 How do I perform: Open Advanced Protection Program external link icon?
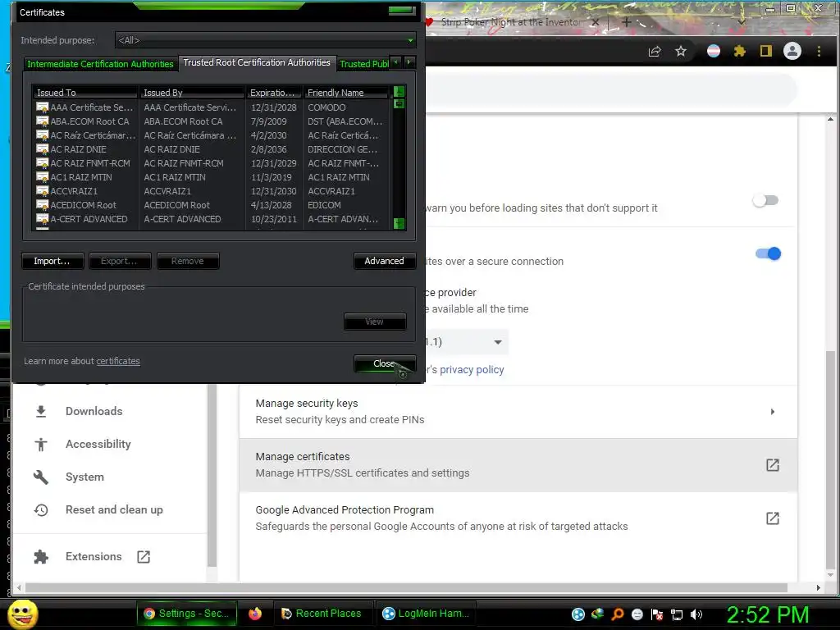point(773,518)
